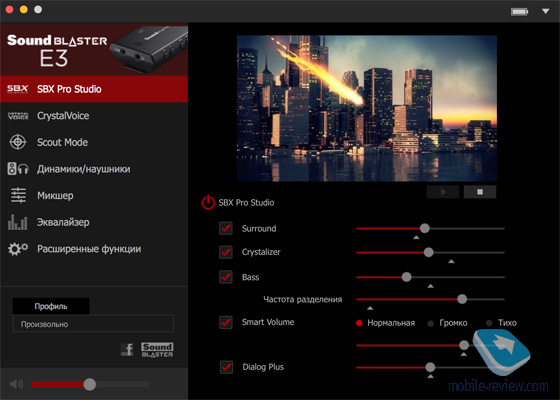Open the Sound Blaster logo link
Screen dimensions: 560x400
point(157,350)
